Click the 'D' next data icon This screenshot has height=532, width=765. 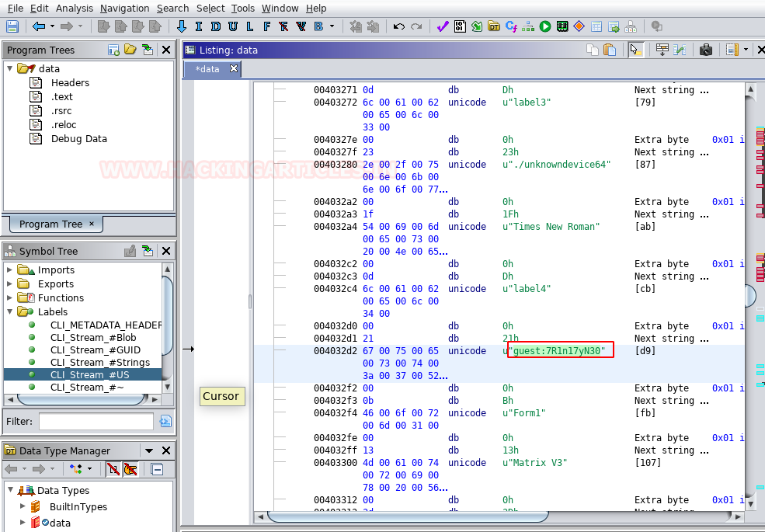216,26
